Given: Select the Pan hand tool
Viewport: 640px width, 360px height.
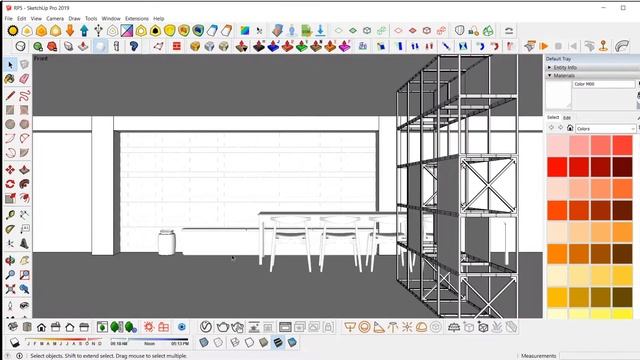Looking at the screenshot, I should pyautogui.click(x=24, y=260).
